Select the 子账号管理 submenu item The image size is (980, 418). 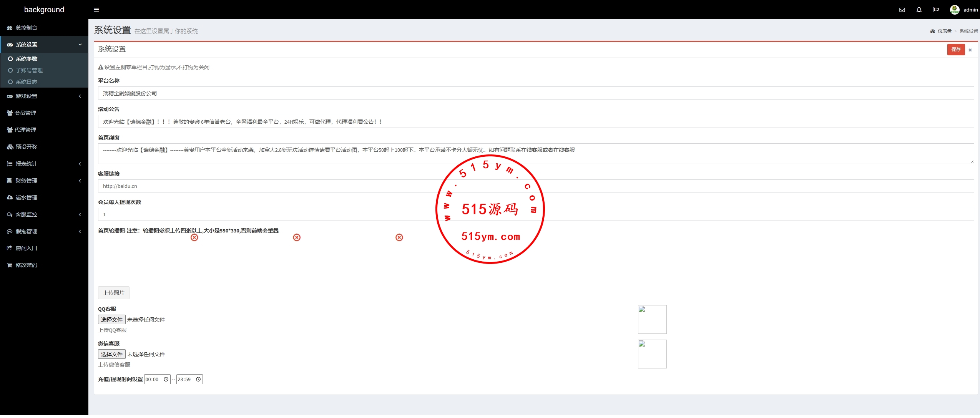(29, 70)
